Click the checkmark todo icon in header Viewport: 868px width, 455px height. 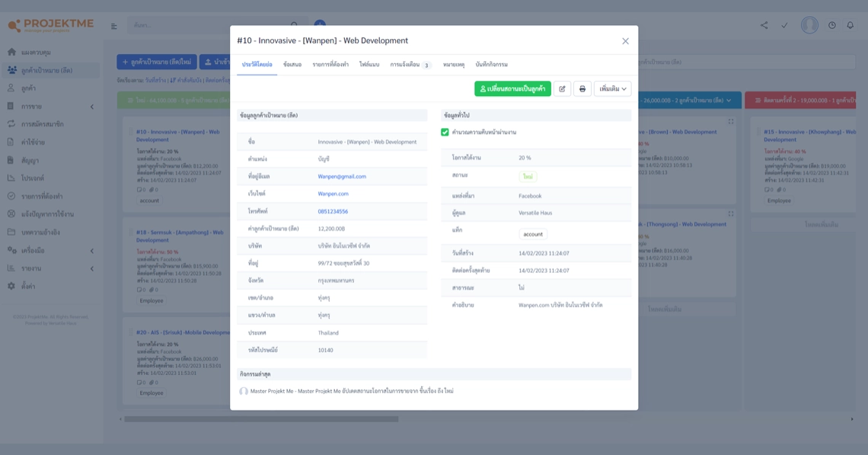click(784, 25)
